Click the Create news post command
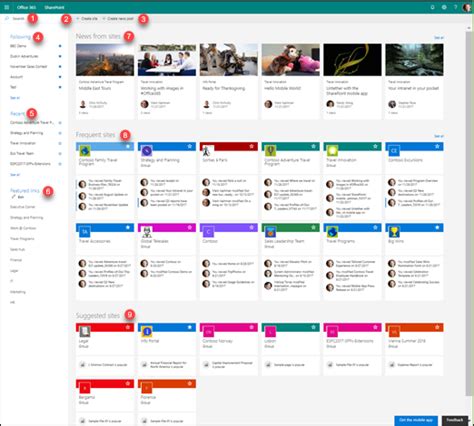474x426 pixels. click(118, 19)
